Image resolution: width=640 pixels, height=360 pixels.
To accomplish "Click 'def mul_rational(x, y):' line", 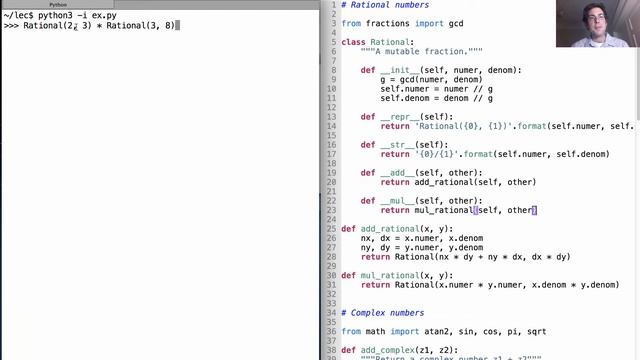I will [397, 276].
